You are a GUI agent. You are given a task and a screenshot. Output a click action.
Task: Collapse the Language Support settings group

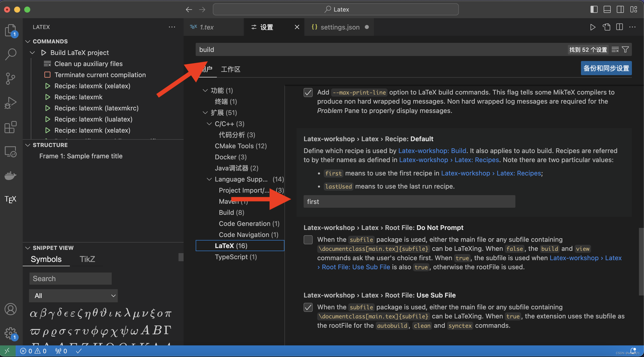[x=209, y=179]
